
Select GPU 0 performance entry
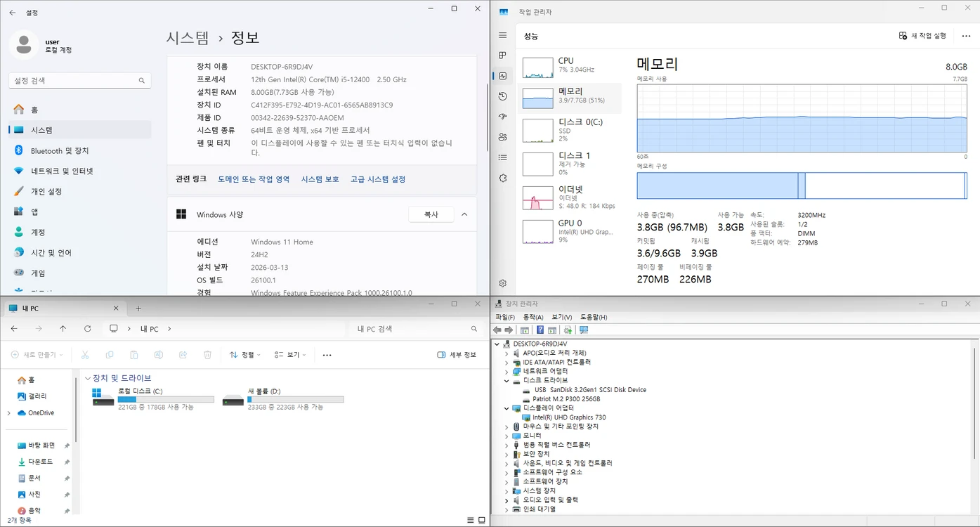click(570, 231)
